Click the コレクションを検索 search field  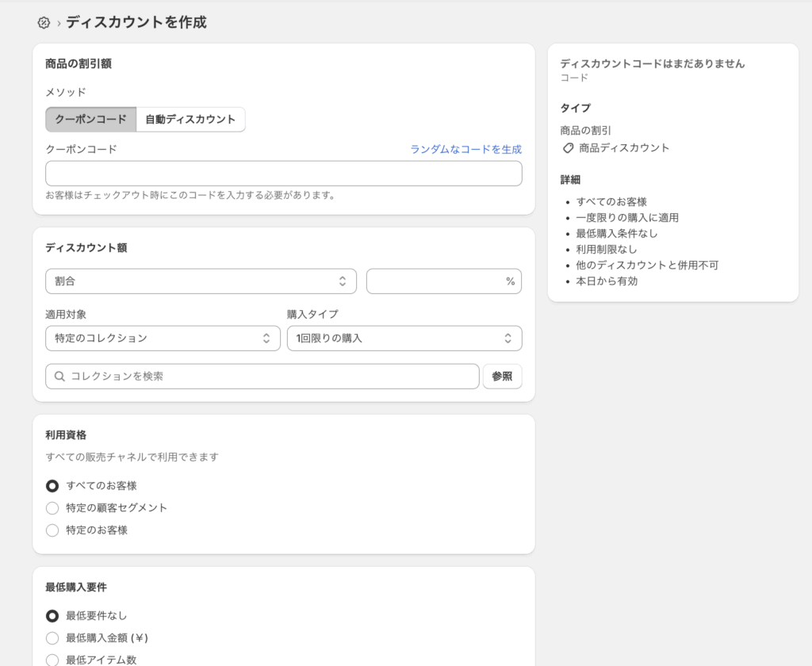point(270,377)
